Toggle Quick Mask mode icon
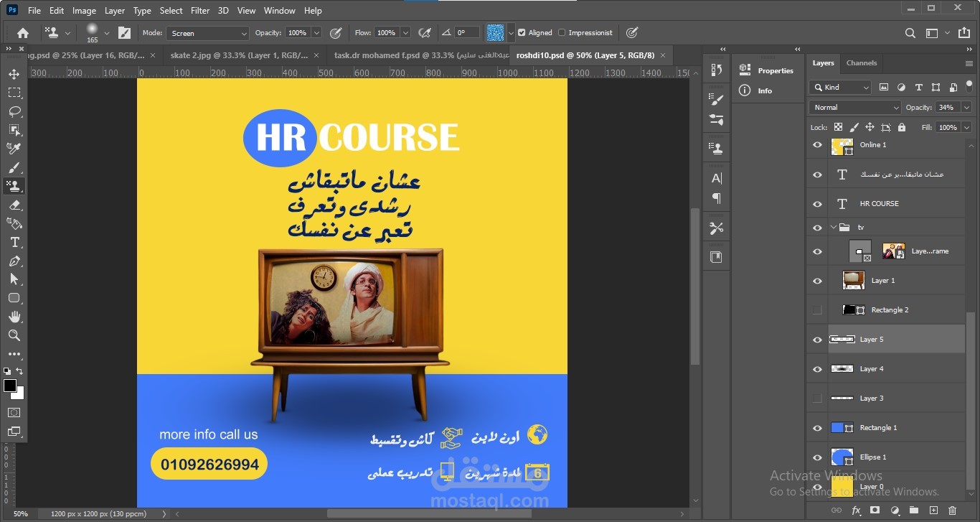The height and width of the screenshot is (522, 980). (x=14, y=413)
